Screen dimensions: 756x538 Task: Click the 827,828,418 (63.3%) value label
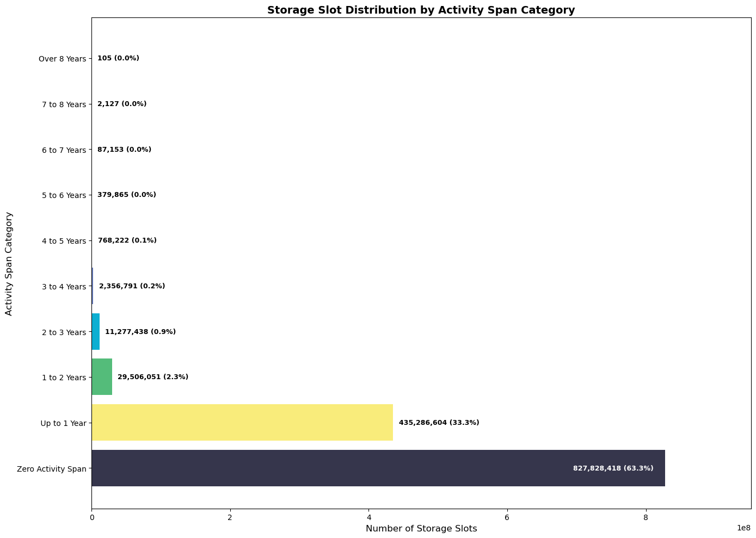pos(613,468)
